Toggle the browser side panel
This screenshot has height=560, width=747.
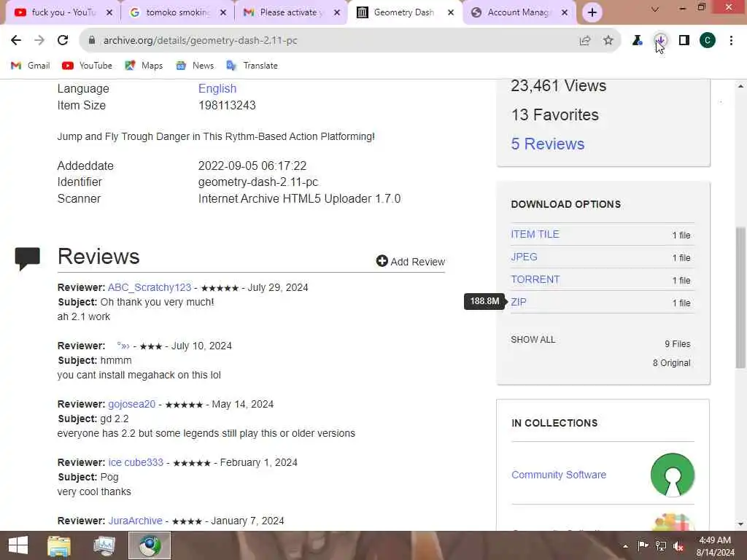(x=684, y=41)
